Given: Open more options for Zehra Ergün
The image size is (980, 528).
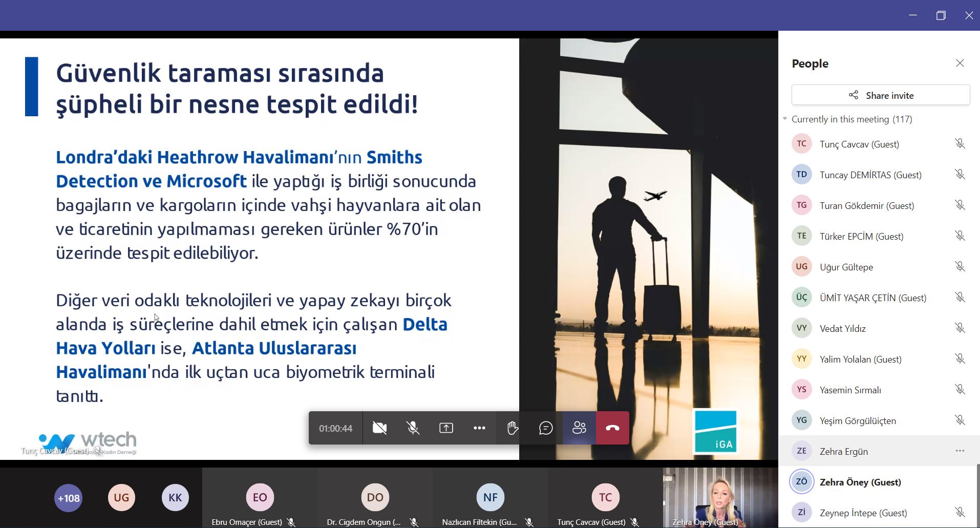Looking at the screenshot, I should [960, 451].
